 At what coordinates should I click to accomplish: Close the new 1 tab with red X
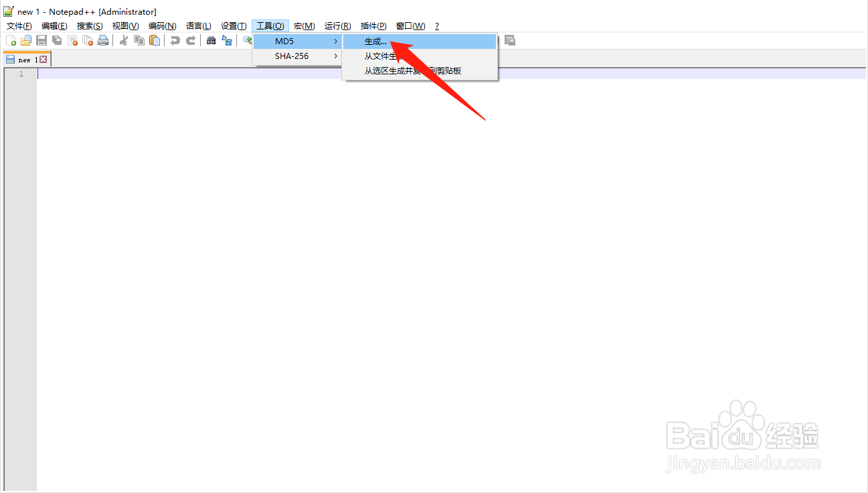(44, 60)
